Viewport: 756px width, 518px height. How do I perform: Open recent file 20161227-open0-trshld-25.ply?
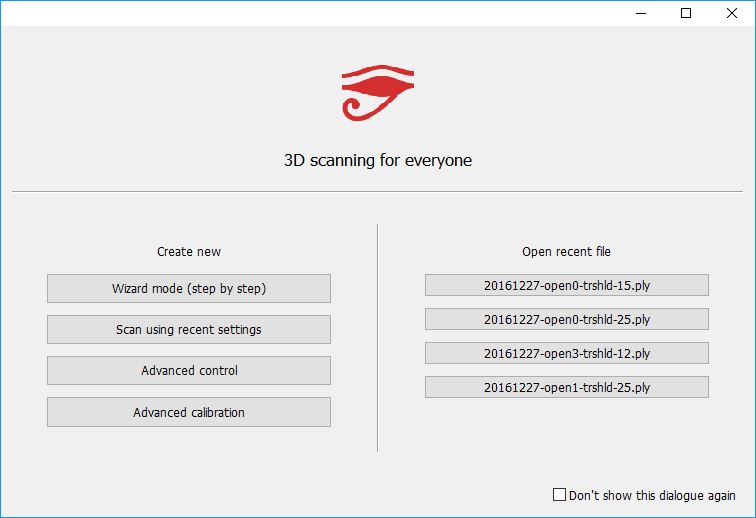567,319
